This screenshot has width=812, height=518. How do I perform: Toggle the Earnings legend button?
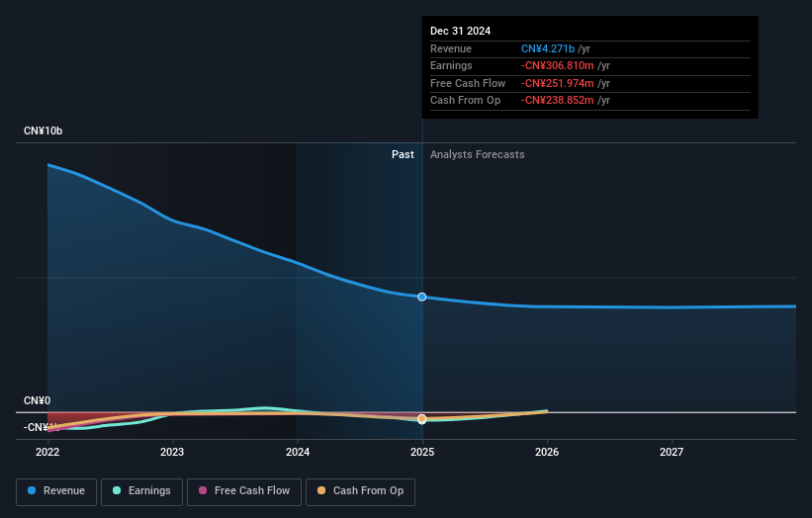(141, 491)
